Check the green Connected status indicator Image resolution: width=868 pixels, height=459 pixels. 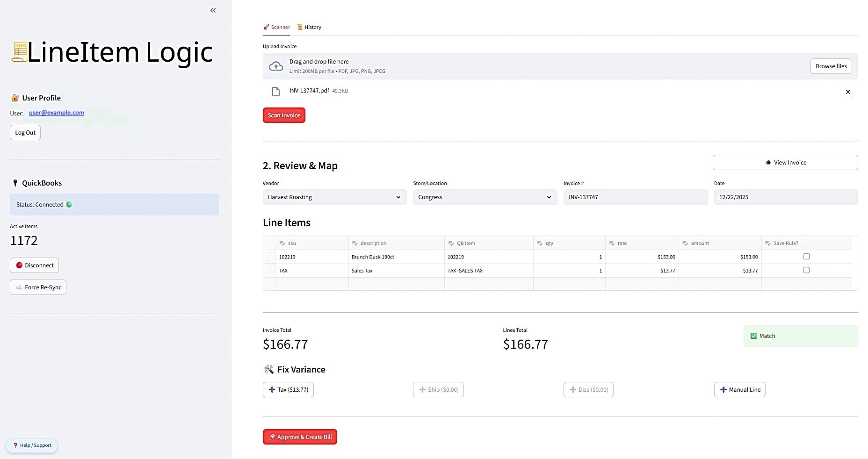click(x=69, y=204)
